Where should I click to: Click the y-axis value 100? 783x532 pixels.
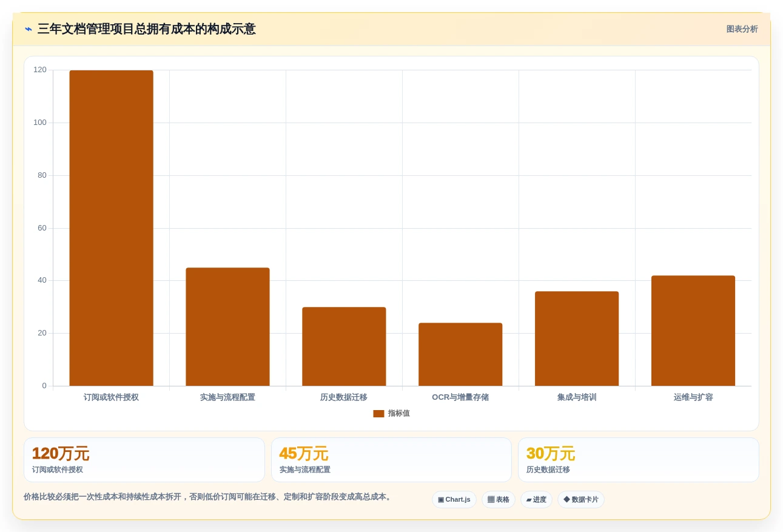pyautogui.click(x=40, y=123)
